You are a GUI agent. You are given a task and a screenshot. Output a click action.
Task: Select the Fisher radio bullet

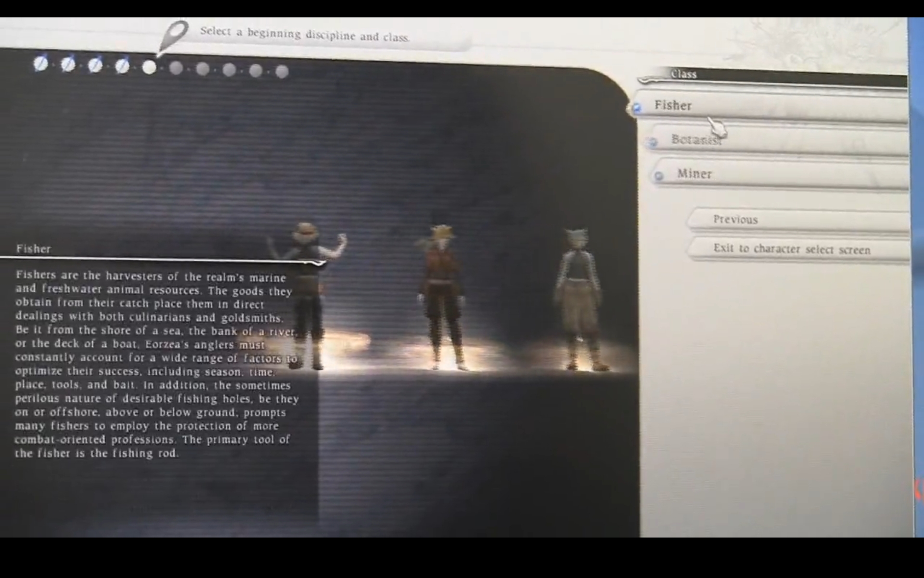(637, 108)
